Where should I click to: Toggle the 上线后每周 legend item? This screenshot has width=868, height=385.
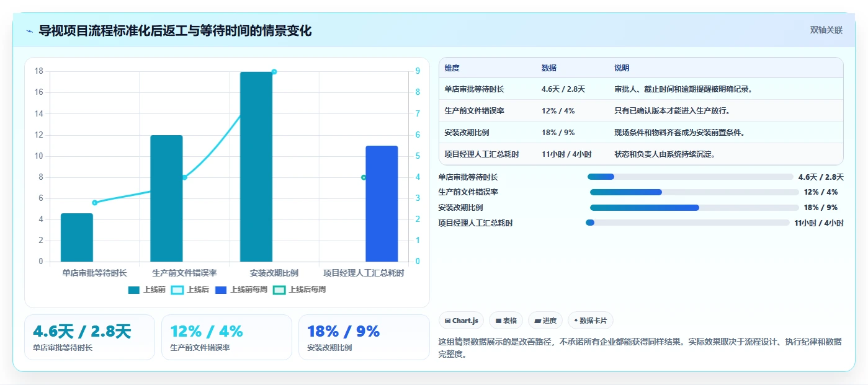(x=299, y=290)
